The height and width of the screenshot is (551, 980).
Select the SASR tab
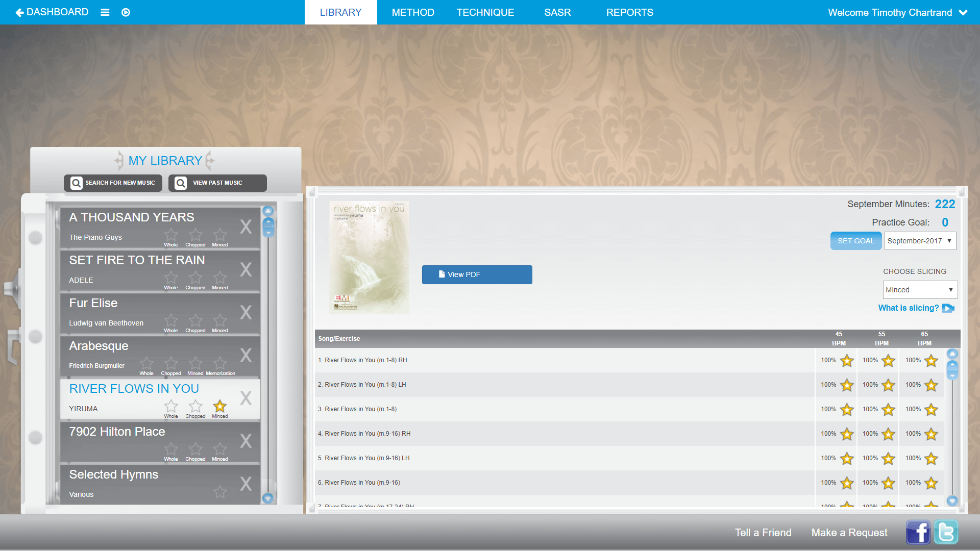coord(557,12)
